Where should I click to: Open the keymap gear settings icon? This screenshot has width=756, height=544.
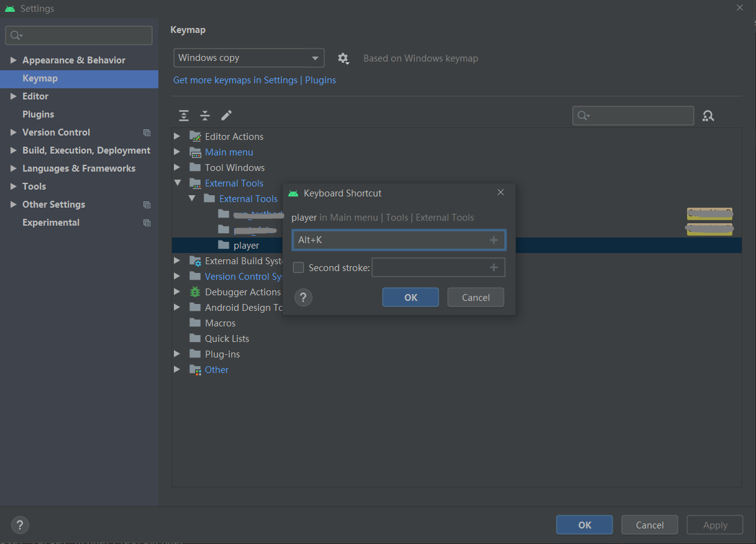tap(343, 58)
